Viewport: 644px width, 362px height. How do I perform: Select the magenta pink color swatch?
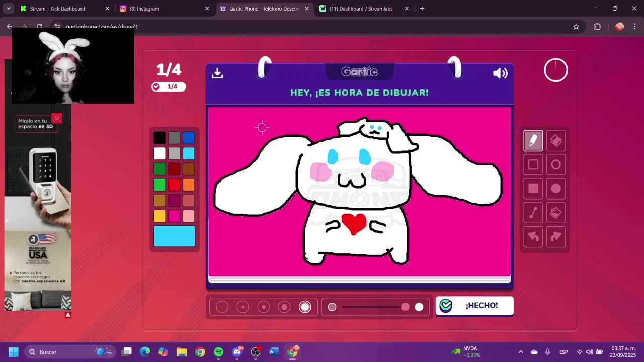(174, 216)
